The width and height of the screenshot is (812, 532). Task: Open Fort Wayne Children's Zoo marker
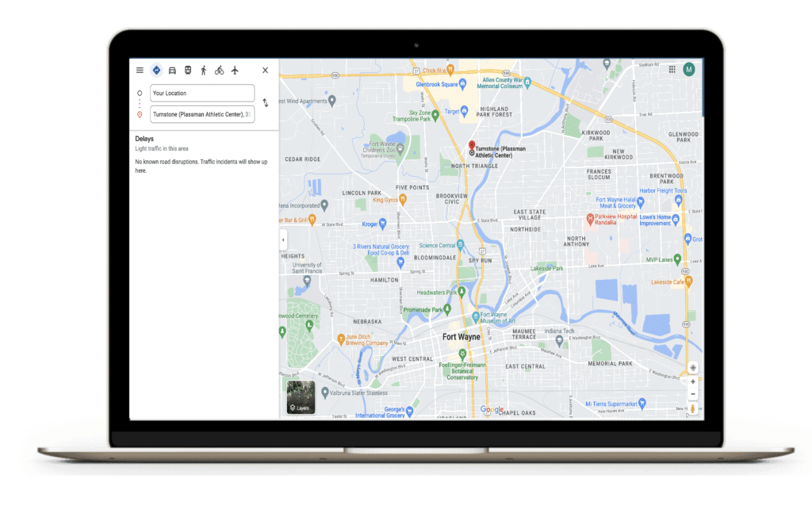pos(400,149)
